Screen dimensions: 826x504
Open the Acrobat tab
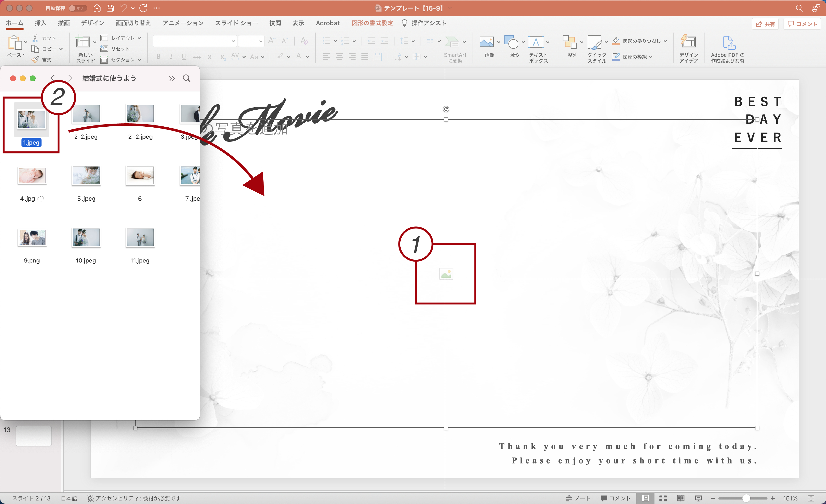pyautogui.click(x=327, y=23)
